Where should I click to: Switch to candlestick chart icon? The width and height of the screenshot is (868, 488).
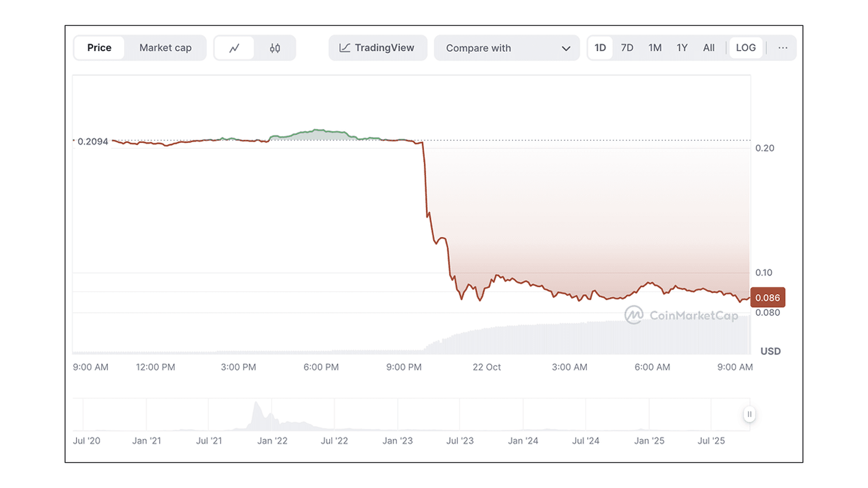click(x=275, y=48)
